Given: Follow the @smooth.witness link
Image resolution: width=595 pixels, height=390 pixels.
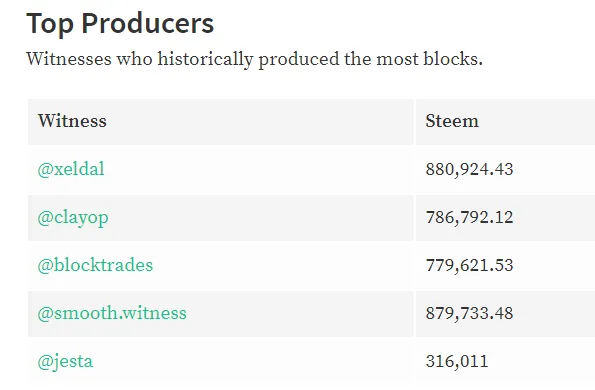Looking at the screenshot, I should 112,313.
